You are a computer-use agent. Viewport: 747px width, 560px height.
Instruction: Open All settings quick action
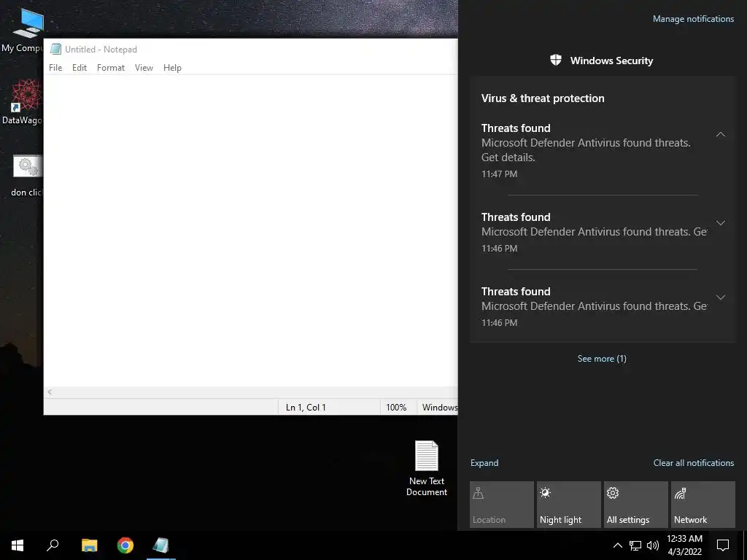click(636, 505)
